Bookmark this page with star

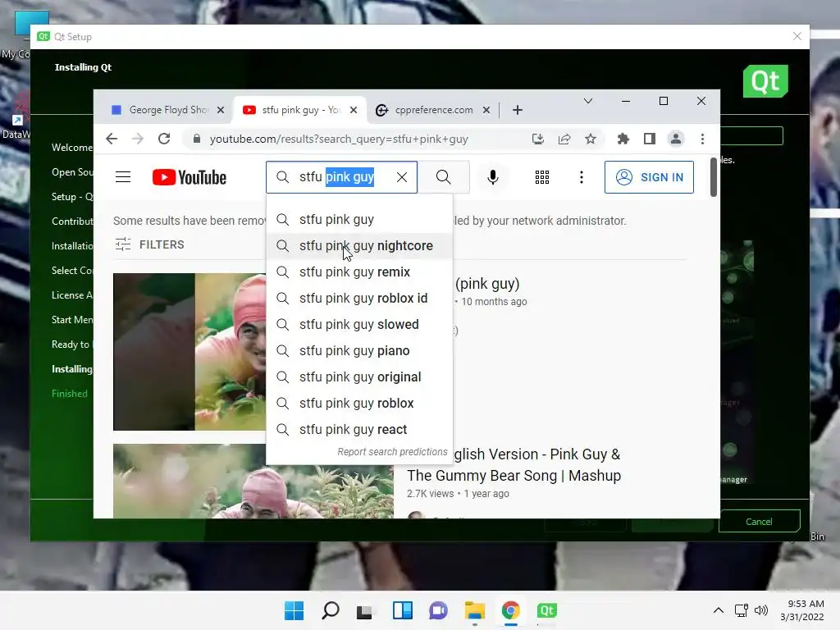(591, 139)
